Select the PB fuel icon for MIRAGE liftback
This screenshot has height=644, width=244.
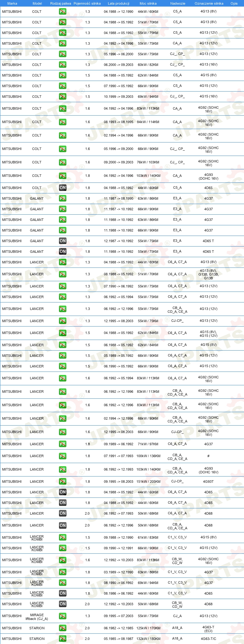(63, 616)
